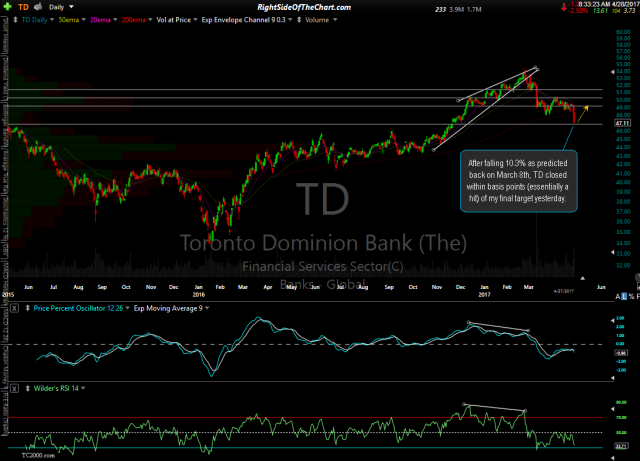Click the PPO current value label -0.98
The image size is (640, 461).
coord(621,353)
